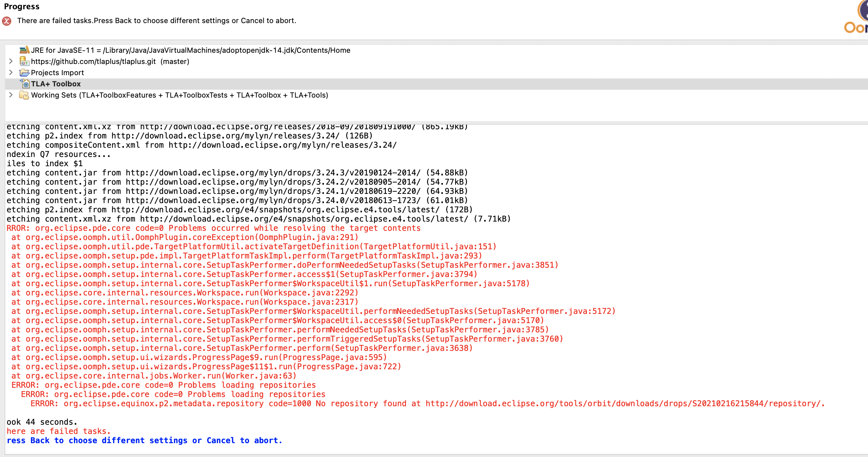
Task: Select the TLA+ Toolbox entry
Action: (56, 84)
